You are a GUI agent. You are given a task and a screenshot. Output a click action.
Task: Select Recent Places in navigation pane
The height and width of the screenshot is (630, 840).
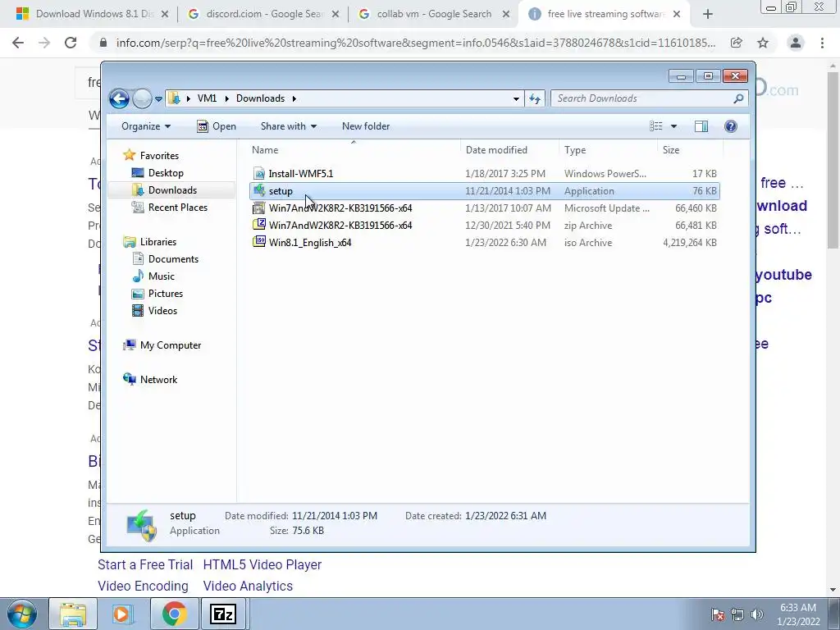(177, 208)
